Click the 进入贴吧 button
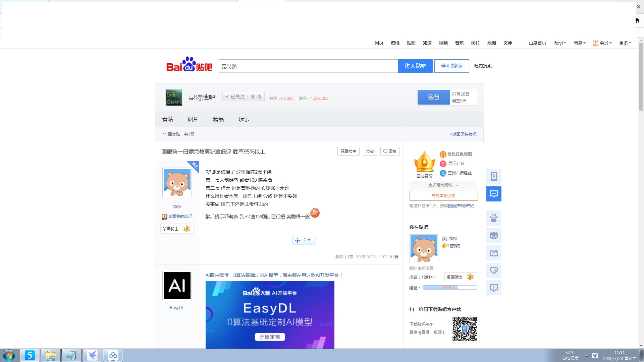Viewport: 644px width, 362px height. [x=415, y=66]
